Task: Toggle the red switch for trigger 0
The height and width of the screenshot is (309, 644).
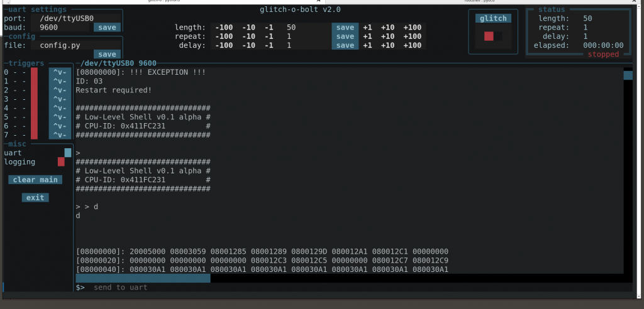Action: [35, 72]
